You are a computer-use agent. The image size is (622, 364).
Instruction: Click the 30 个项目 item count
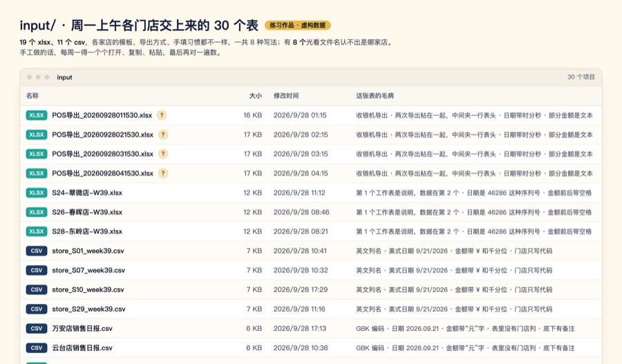(581, 77)
